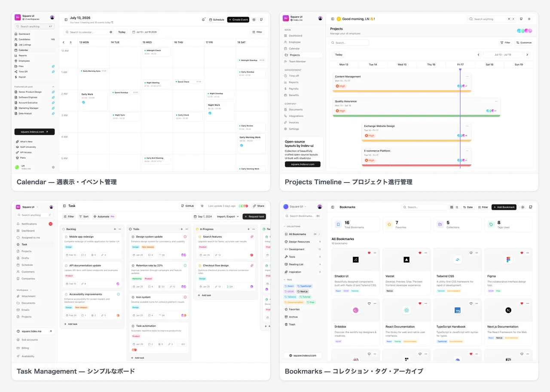550x392 pixels.
Task: Focus Search in calendar input field
Action: [89, 32]
